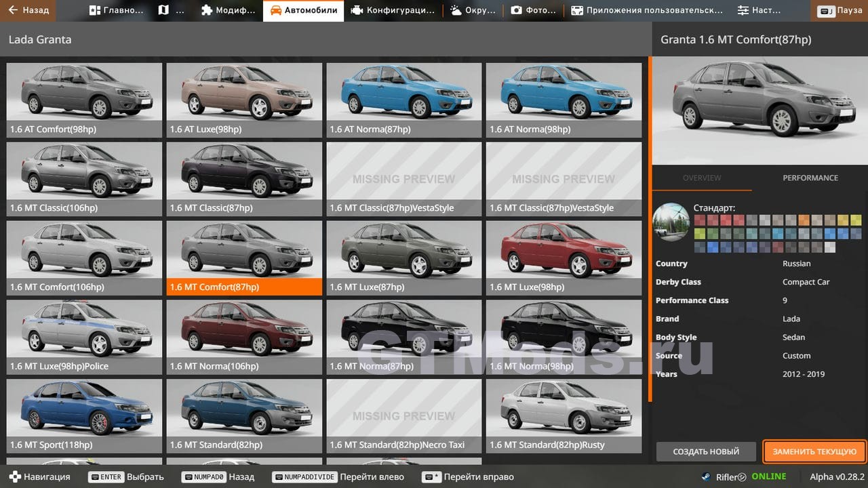The width and height of the screenshot is (868, 488).
Task: Click the Russian country value
Action: click(796, 264)
